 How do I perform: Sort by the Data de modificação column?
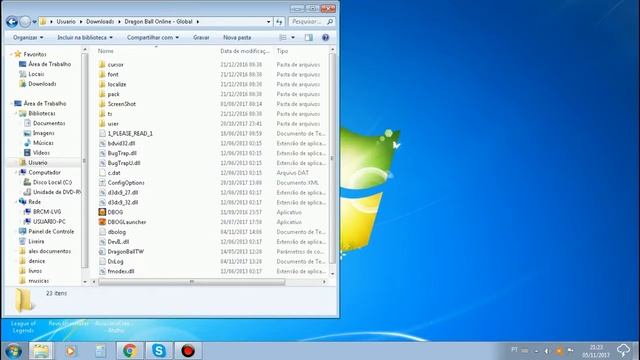tap(245, 51)
